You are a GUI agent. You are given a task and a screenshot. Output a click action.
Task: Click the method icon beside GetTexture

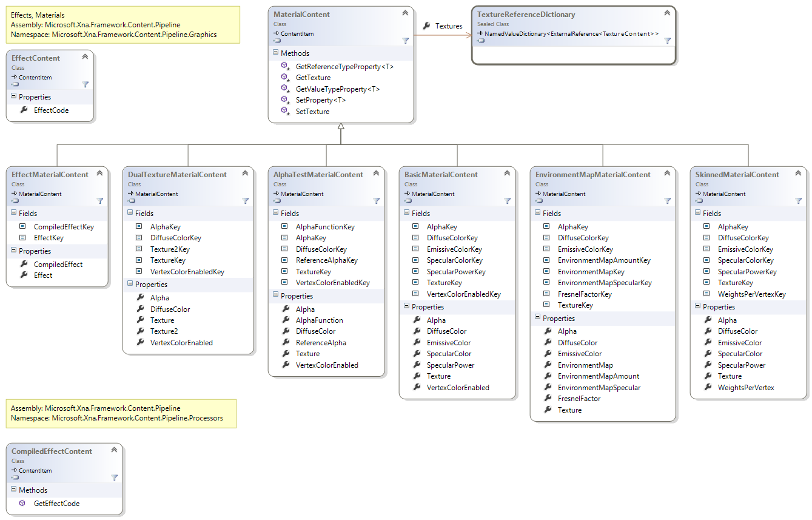(284, 78)
